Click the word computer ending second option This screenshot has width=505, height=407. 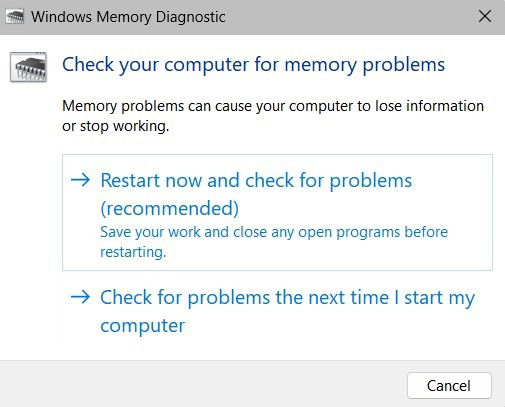(143, 326)
